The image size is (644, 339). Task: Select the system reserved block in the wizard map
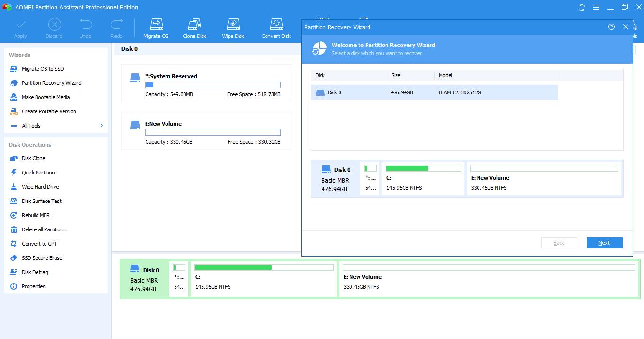tap(370, 178)
